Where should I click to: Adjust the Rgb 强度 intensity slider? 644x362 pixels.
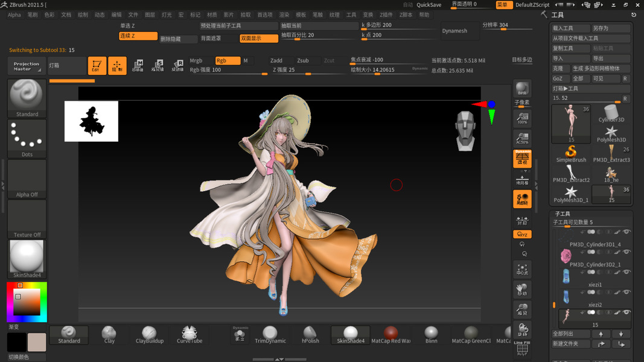coord(228,70)
